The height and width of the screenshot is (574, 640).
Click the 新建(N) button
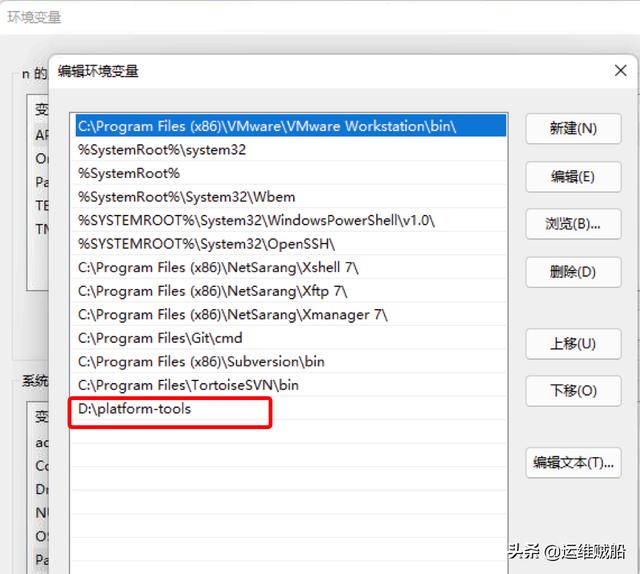point(573,129)
